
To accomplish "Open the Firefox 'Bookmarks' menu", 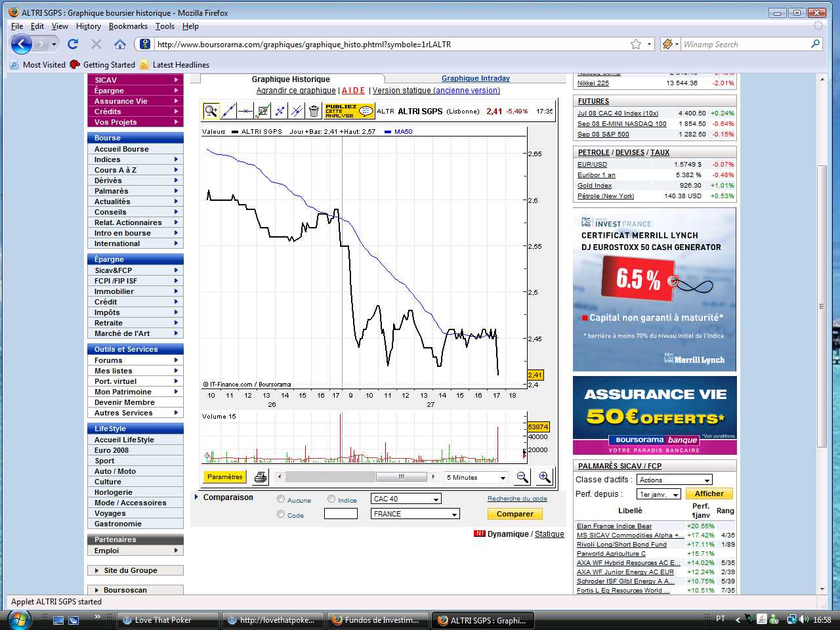I will tap(128, 26).
